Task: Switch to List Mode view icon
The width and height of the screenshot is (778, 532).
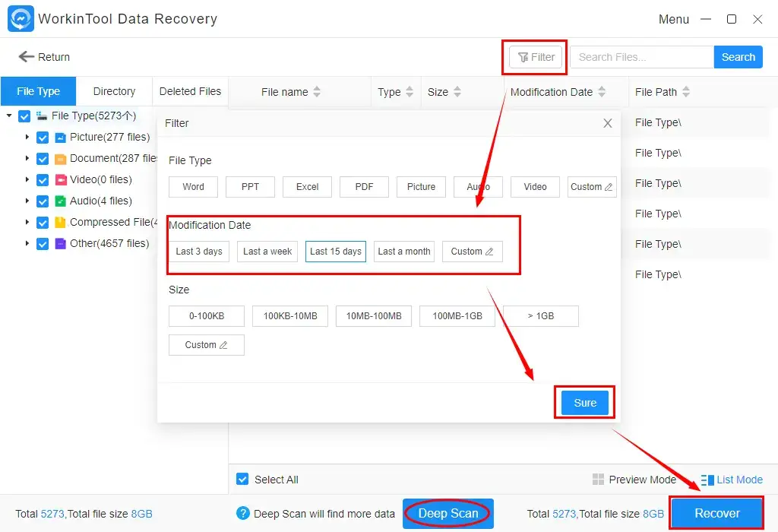Action: [707, 480]
